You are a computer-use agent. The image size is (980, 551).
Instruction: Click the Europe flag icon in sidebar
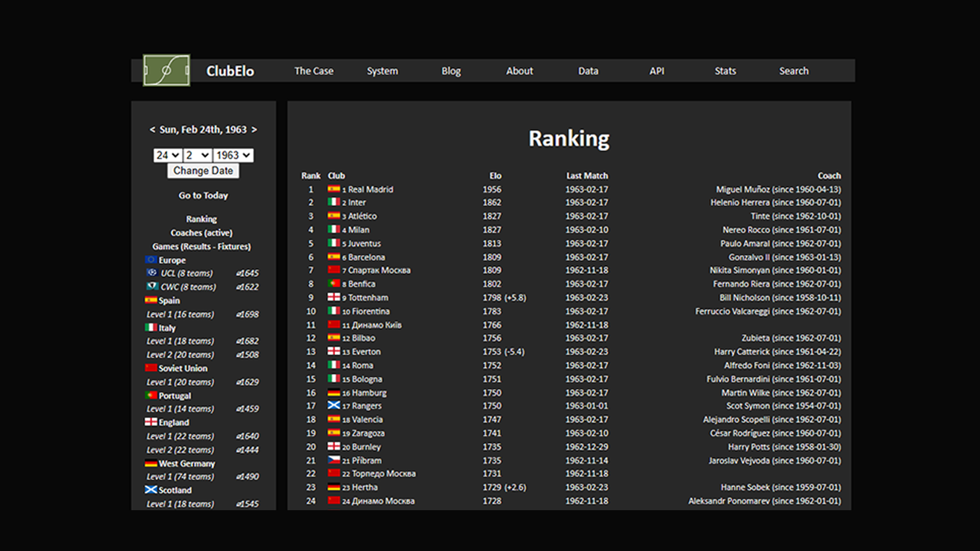point(151,260)
